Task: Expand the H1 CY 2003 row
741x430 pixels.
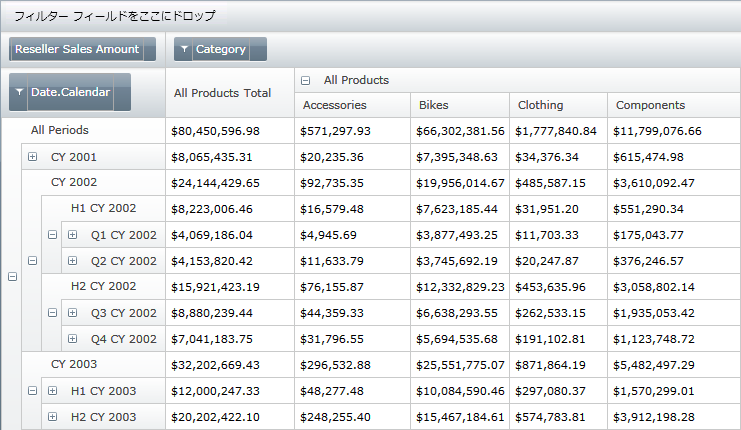Action: pos(52,391)
